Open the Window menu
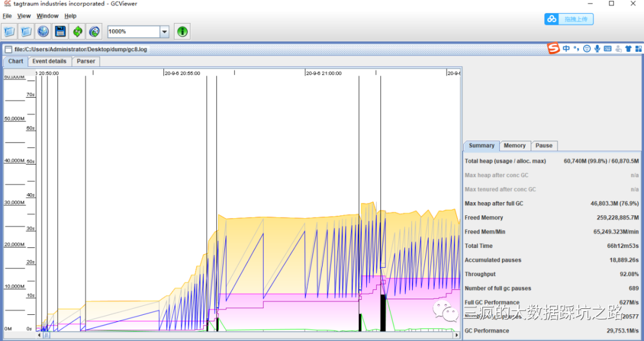This screenshot has height=341, width=644. pyautogui.click(x=47, y=16)
